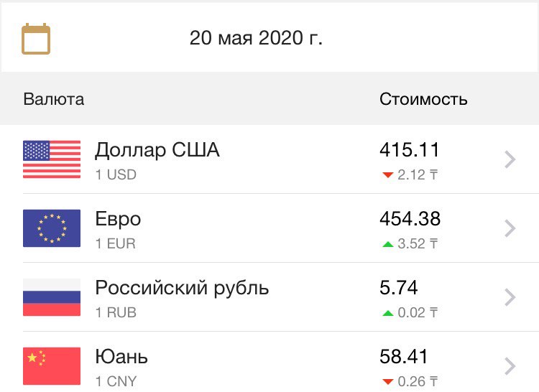Open the calendar date picker icon
This screenshot has height=392, width=539.
click(x=36, y=39)
